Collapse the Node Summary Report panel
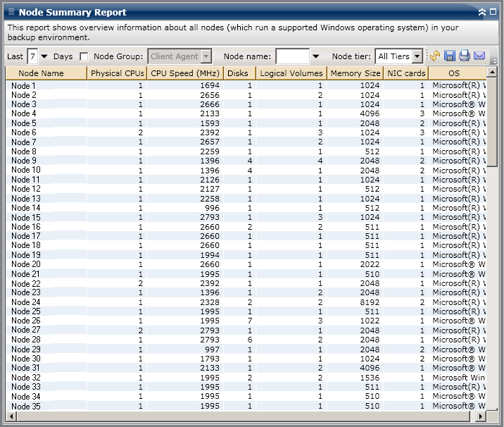This screenshot has height=427, width=504. coord(481,12)
